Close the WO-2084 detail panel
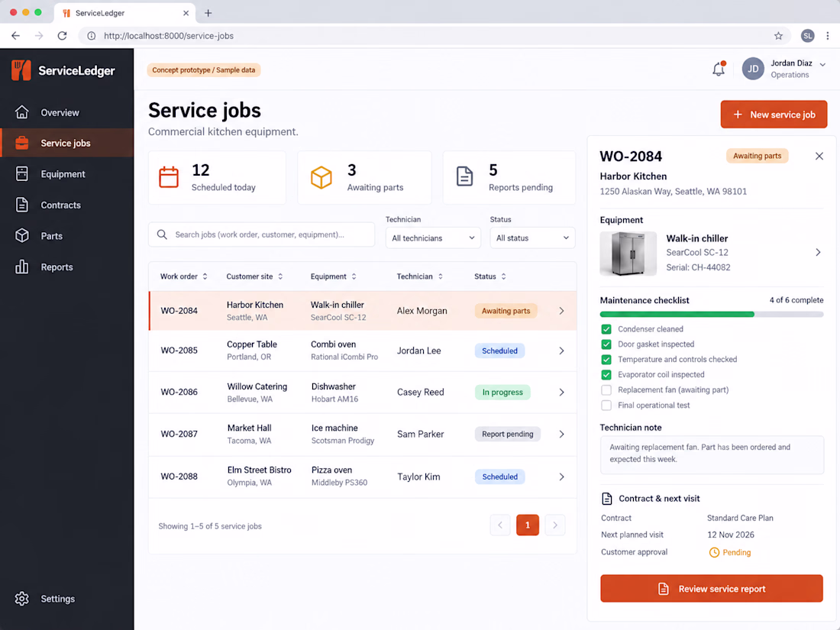The image size is (840, 630). (819, 156)
